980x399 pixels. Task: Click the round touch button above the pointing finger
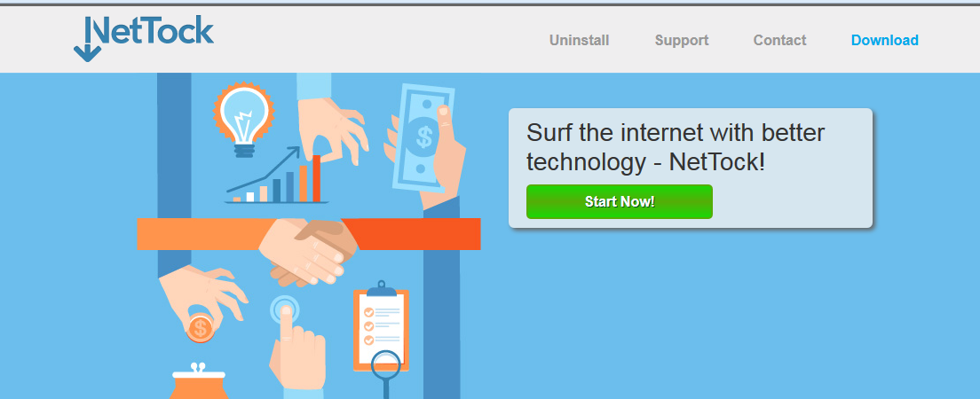pos(284,309)
